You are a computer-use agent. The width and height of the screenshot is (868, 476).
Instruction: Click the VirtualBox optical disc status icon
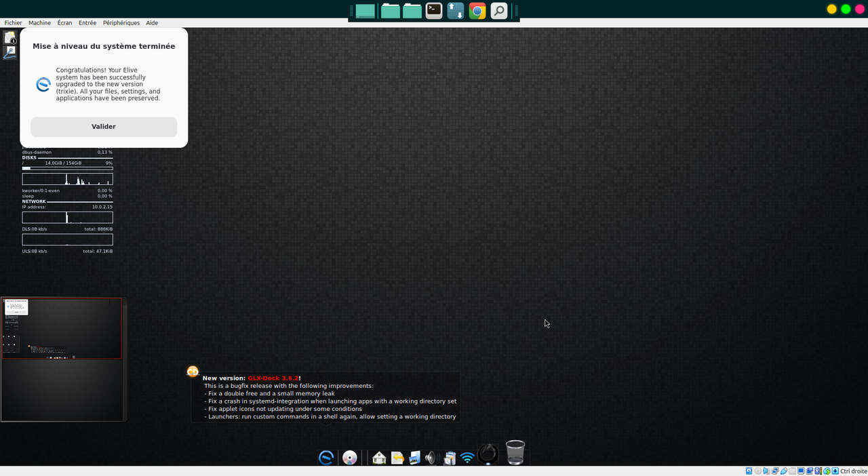(x=757, y=471)
